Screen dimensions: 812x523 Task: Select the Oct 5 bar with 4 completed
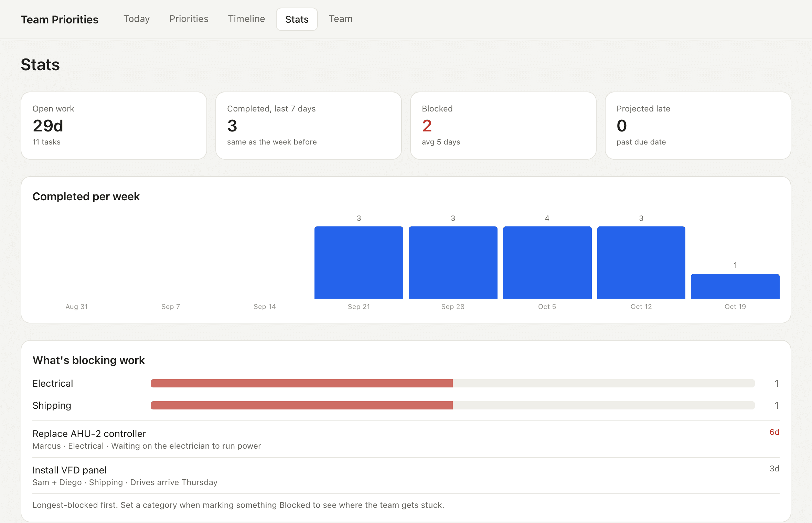(547, 263)
